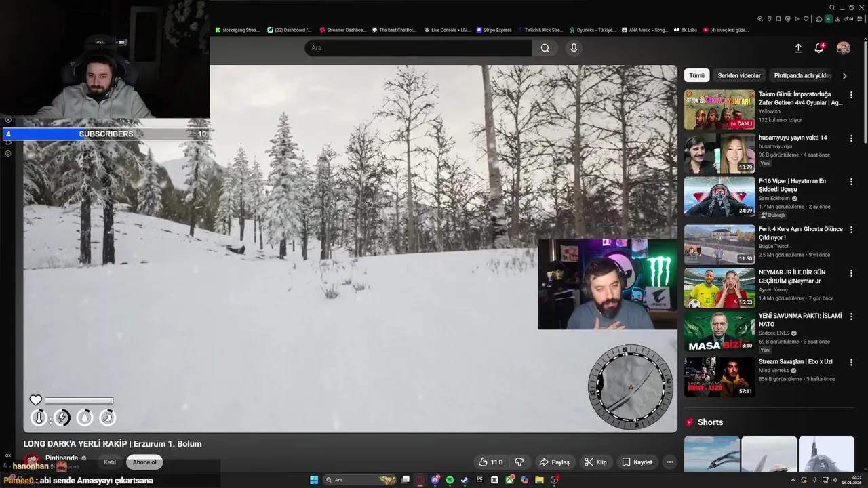
Task: Select the Pintipanda adlı yükleyen chip
Action: click(803, 75)
